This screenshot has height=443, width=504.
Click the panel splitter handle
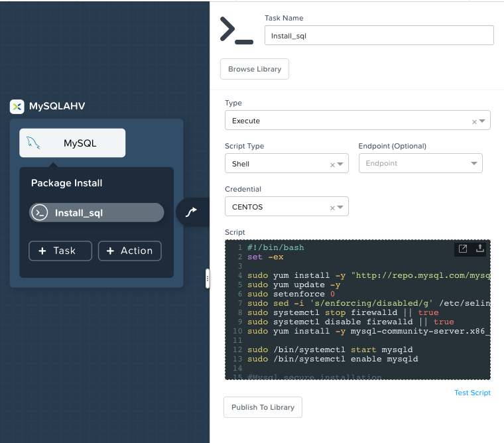pos(208,279)
